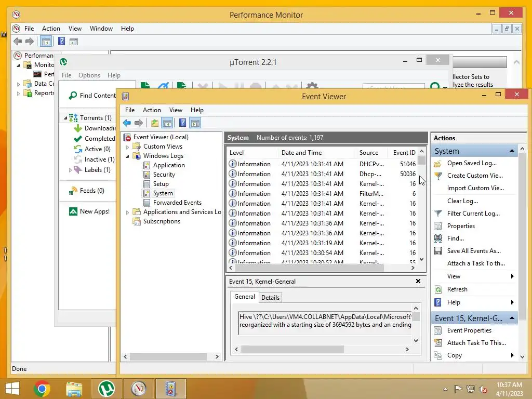Click the Help icon in Performance Monitor toolbar
Image resolution: width=532 pixels, height=399 pixels.
tap(61, 42)
